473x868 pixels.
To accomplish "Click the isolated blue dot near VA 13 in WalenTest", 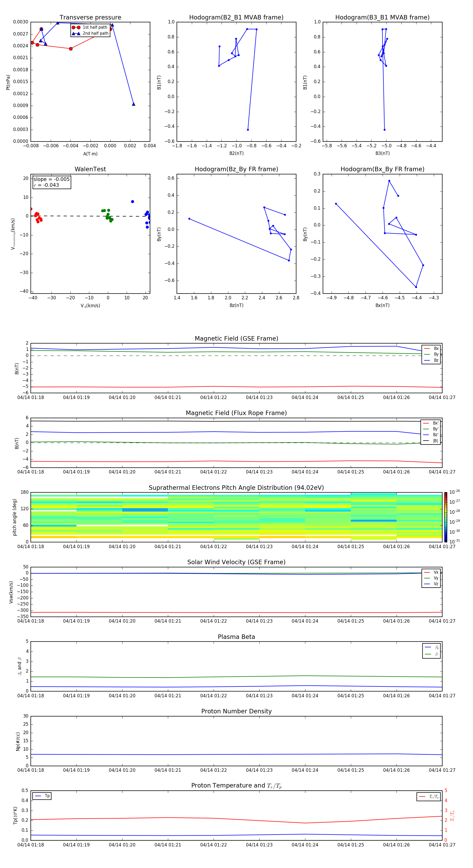I will tap(132, 201).
